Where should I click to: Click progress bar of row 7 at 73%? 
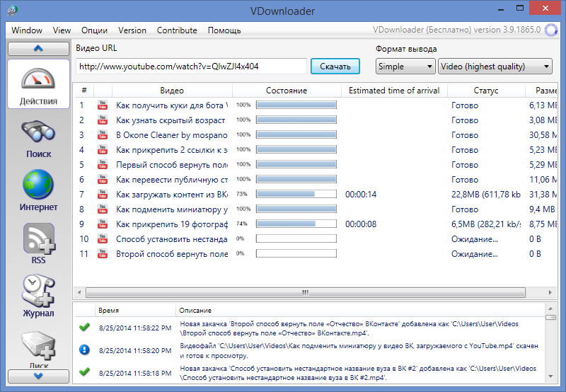(x=296, y=194)
